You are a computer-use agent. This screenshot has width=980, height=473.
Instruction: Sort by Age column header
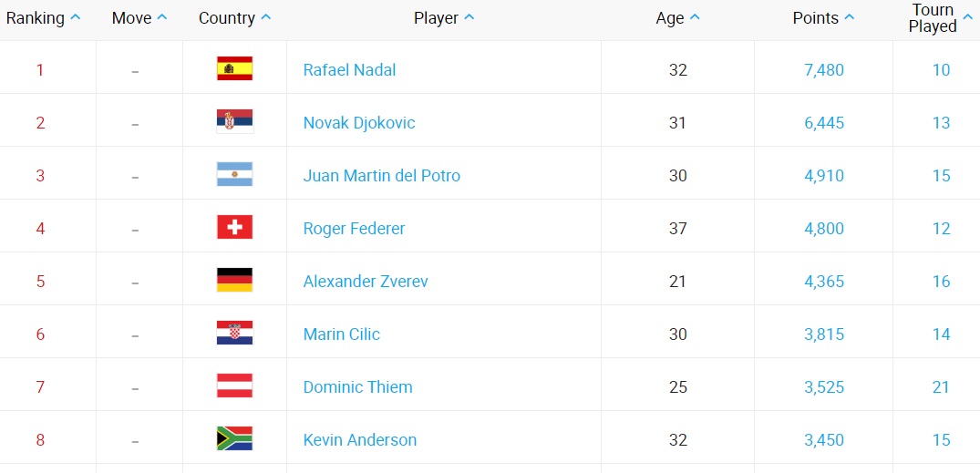pos(677,18)
